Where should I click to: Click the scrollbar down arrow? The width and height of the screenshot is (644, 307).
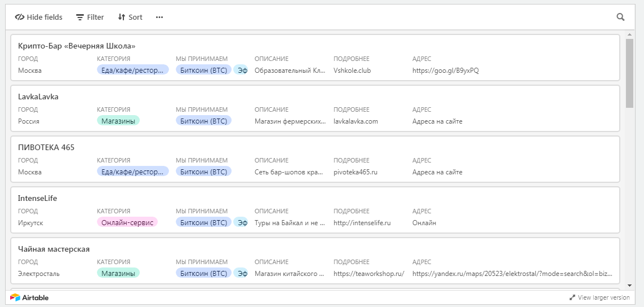coord(629,285)
